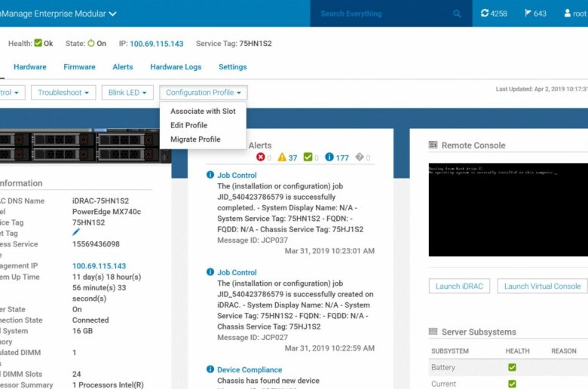
Task: Click the HEALTH column header
Action: [517, 351]
